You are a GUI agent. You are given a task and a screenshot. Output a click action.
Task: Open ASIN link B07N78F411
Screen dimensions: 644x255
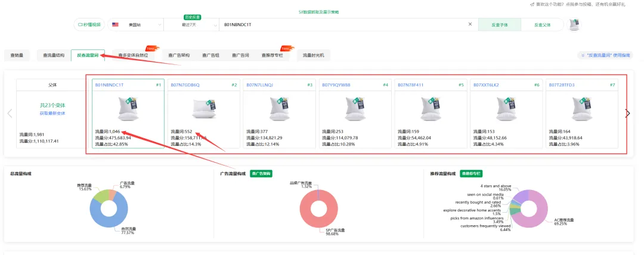click(x=411, y=85)
